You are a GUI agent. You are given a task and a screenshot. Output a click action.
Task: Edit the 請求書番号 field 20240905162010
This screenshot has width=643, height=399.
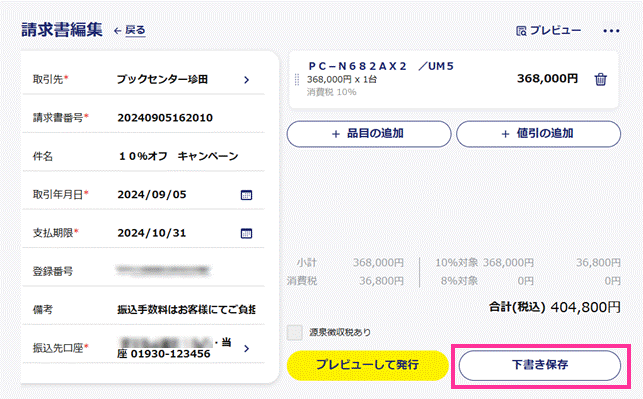pos(165,118)
